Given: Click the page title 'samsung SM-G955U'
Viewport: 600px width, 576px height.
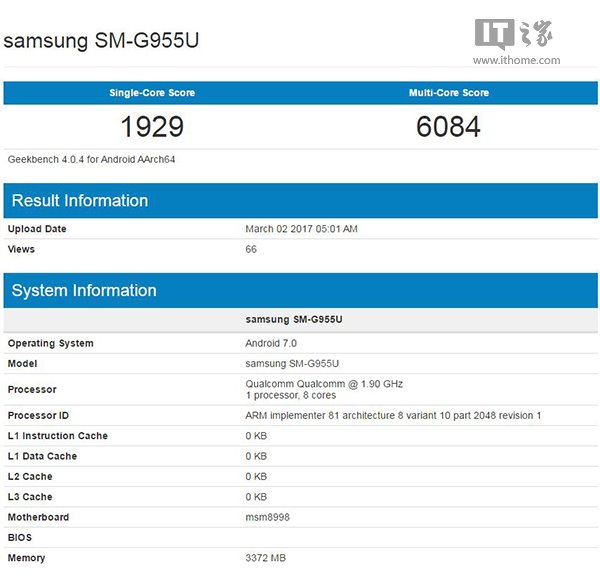Looking at the screenshot, I should click(101, 41).
